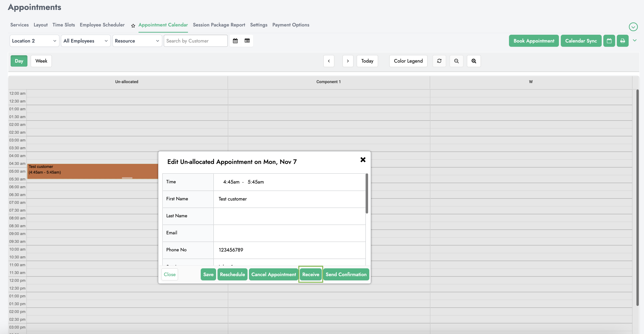644x334 pixels.
Task: Click the Reschedule appointment button
Action: click(x=232, y=274)
